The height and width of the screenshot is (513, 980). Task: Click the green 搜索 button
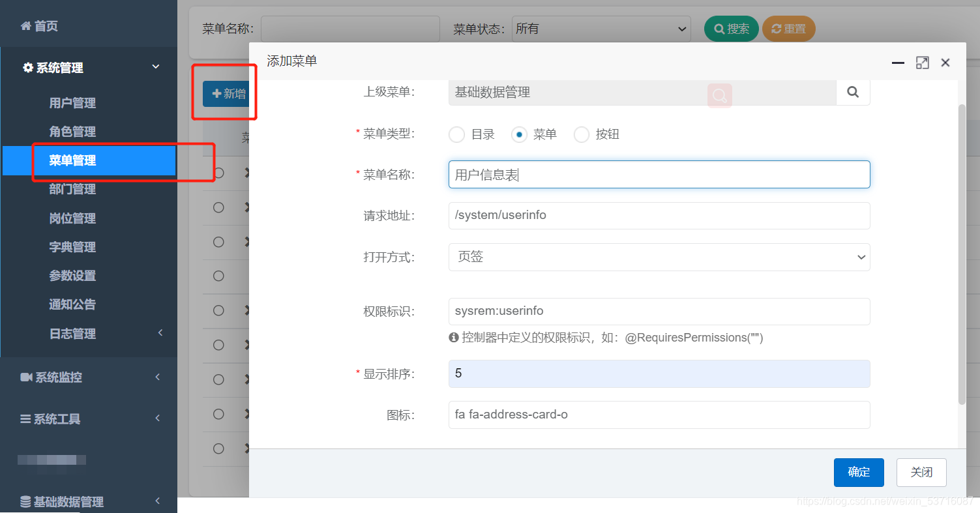pos(732,29)
